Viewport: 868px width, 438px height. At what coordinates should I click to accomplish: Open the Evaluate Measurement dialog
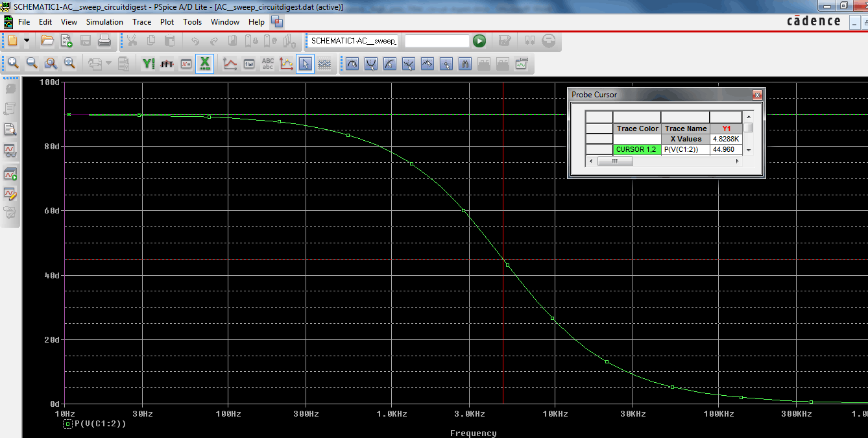coord(248,64)
